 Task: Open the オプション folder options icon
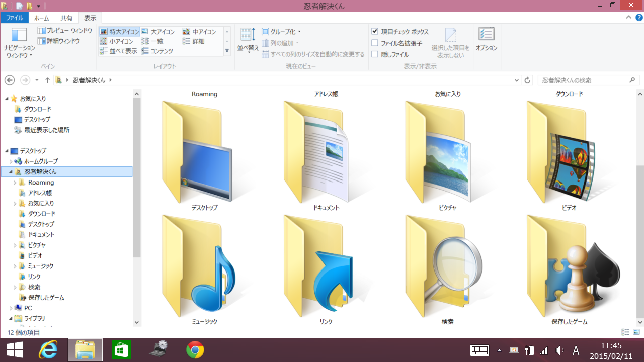[x=486, y=35]
